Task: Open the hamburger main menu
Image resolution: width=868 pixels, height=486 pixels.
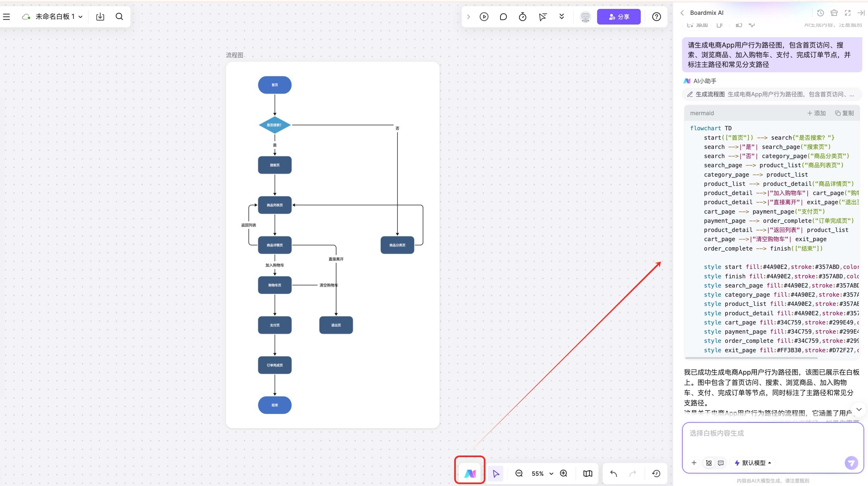Action: tap(6, 17)
